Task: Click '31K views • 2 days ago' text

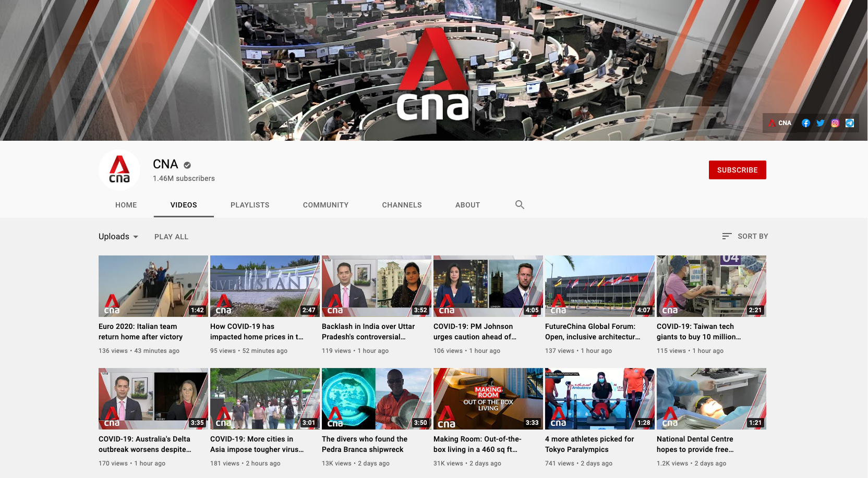Action: pos(467,463)
